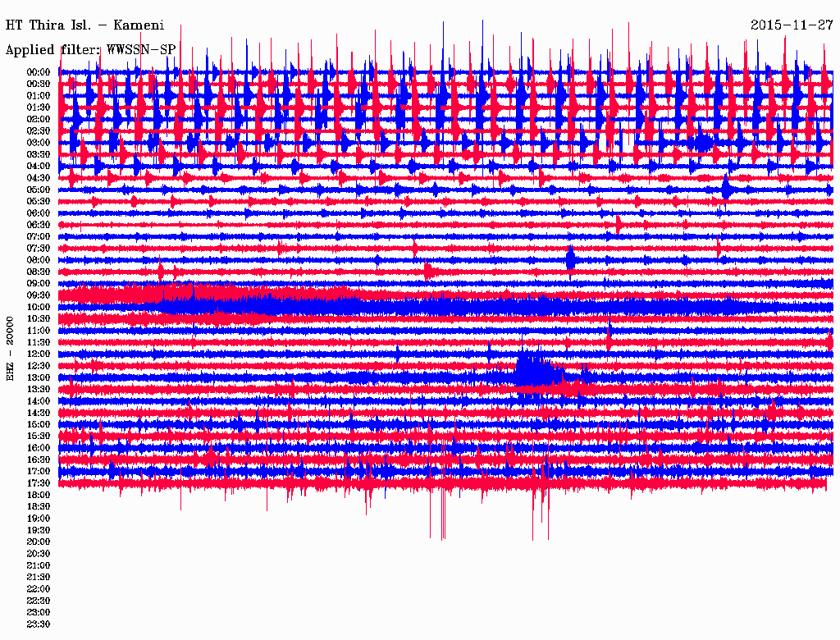The width and height of the screenshot is (840, 640).
Task: Select the 19:30 time label
Action: pos(39,531)
